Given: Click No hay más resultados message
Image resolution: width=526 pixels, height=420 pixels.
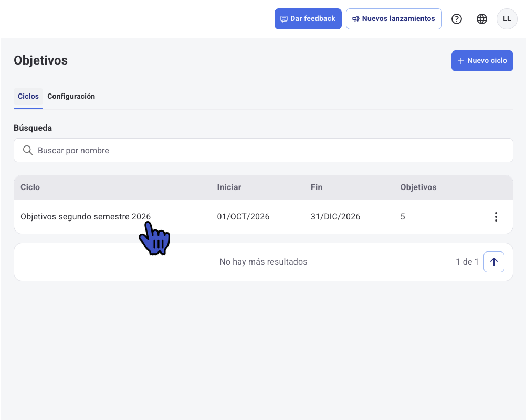Looking at the screenshot, I should coord(264,261).
